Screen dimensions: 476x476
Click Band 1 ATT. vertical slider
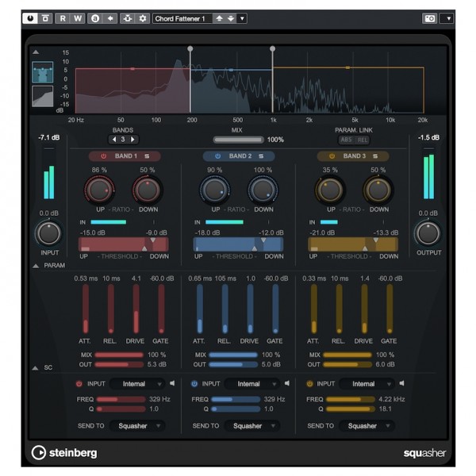(86, 309)
